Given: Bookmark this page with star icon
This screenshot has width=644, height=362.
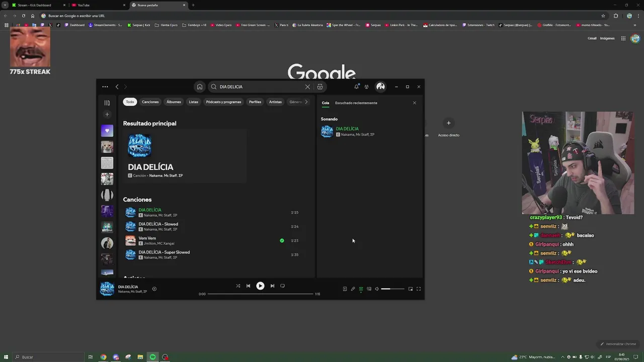Looking at the screenshot, I should point(603,16).
